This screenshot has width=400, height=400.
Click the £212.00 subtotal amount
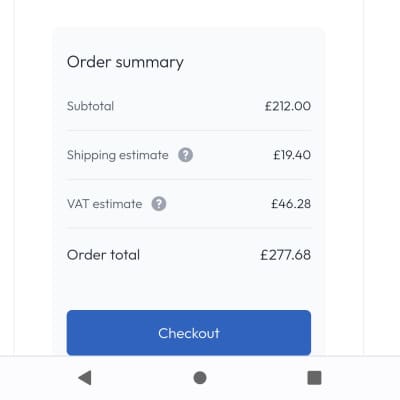coord(288,106)
